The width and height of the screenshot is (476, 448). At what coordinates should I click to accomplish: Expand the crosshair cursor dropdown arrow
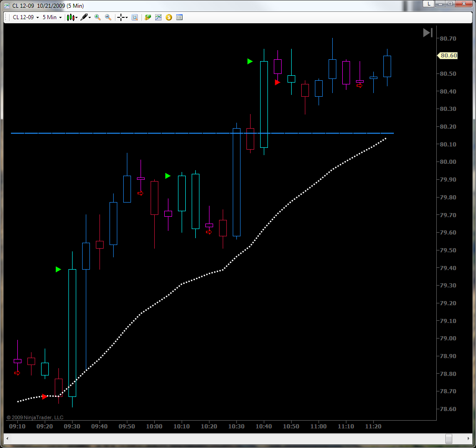pyautogui.click(x=126, y=18)
